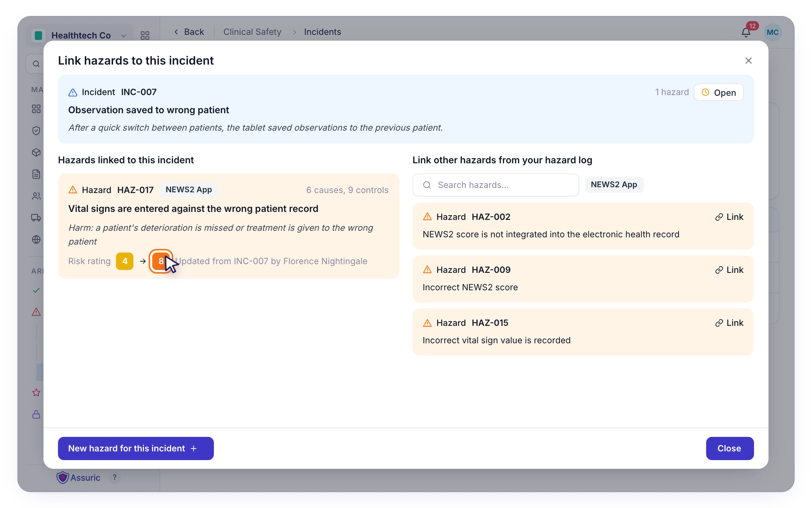Image resolution: width=812 pixels, height=508 pixels.
Task: Open the Clinical Safety breadcrumb
Action: pyautogui.click(x=252, y=32)
